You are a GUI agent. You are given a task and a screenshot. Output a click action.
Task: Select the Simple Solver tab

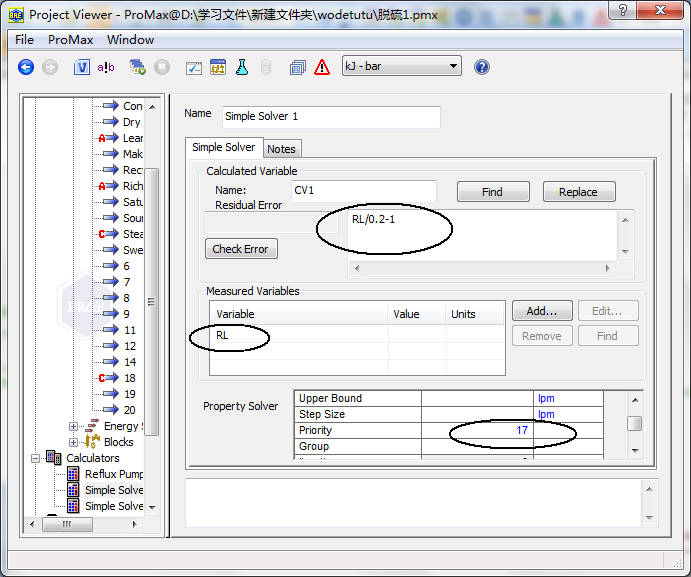223,147
